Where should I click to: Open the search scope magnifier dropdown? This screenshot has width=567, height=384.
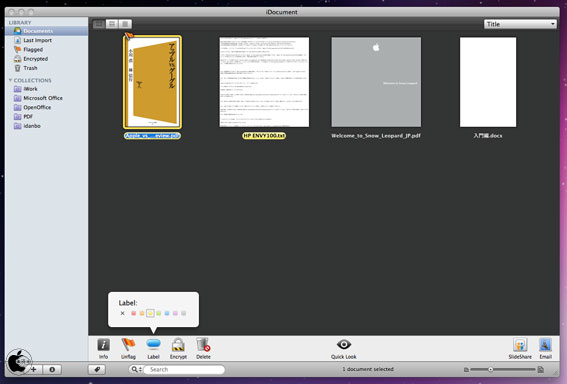tap(136, 369)
